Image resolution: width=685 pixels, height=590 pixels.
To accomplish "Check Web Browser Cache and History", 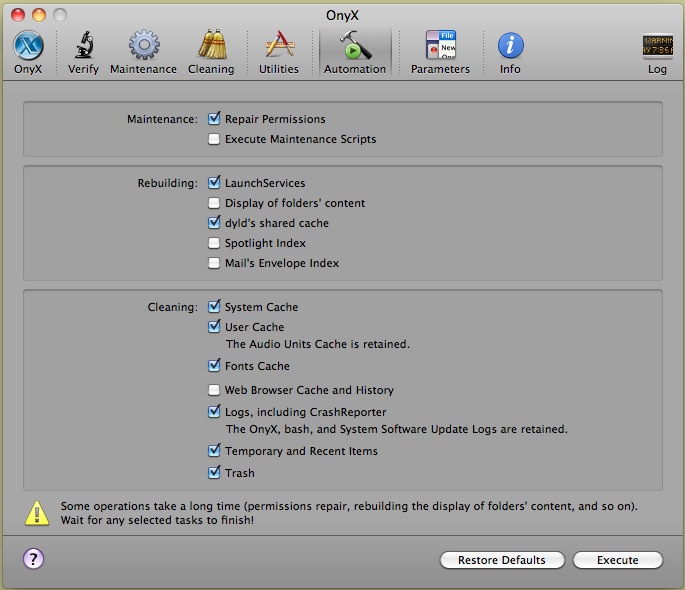I will (214, 390).
